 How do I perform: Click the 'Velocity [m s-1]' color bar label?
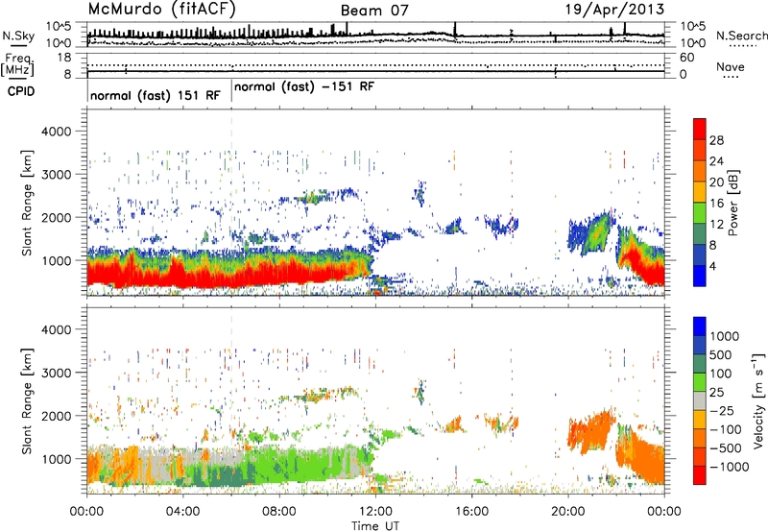pyautogui.click(x=759, y=400)
